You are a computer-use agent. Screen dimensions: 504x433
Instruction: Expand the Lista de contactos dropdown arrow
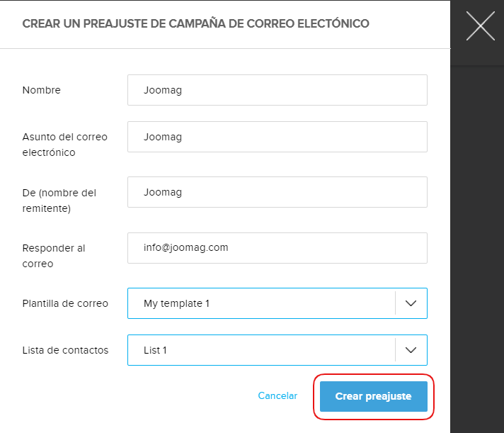point(411,350)
